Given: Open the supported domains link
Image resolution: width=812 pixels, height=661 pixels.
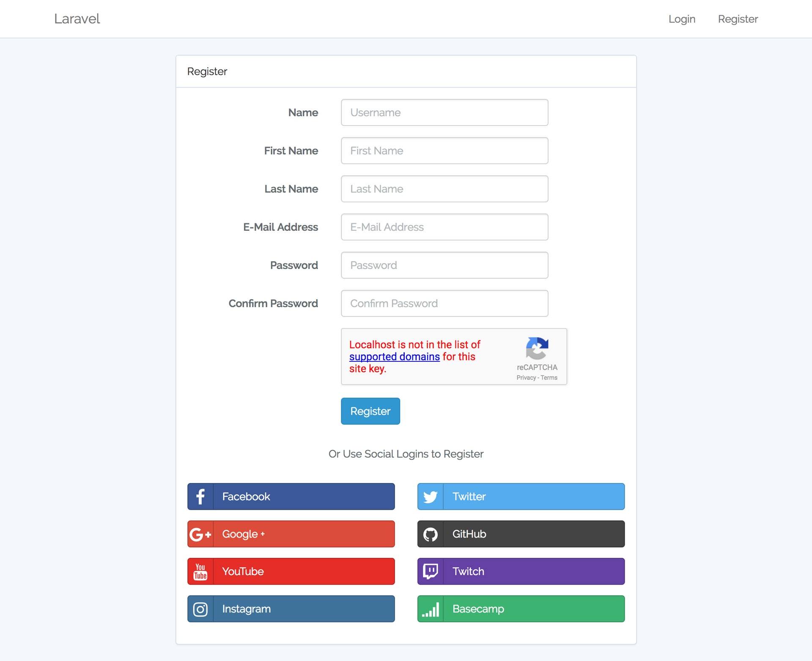Looking at the screenshot, I should pyautogui.click(x=394, y=356).
